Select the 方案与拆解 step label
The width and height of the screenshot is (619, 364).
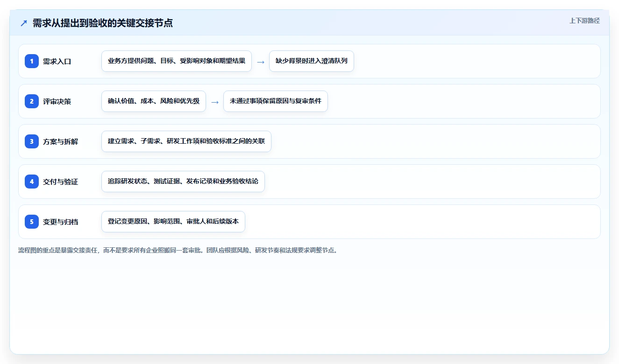pyautogui.click(x=60, y=141)
